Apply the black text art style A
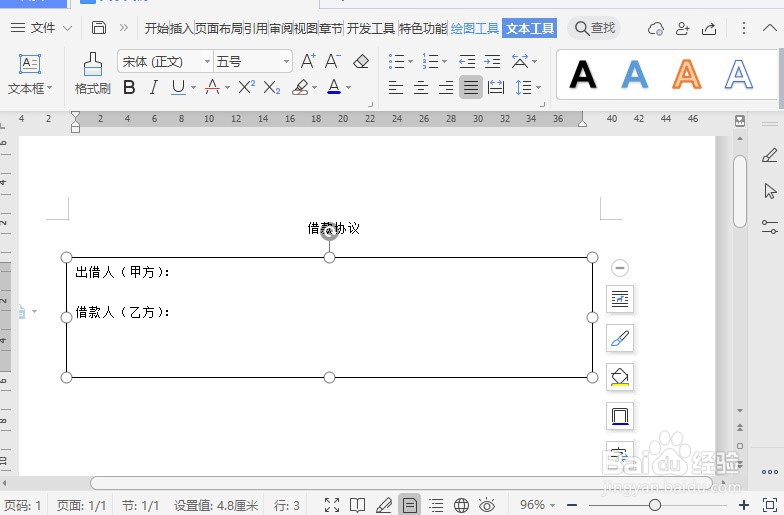The image size is (784, 515). pyautogui.click(x=582, y=74)
